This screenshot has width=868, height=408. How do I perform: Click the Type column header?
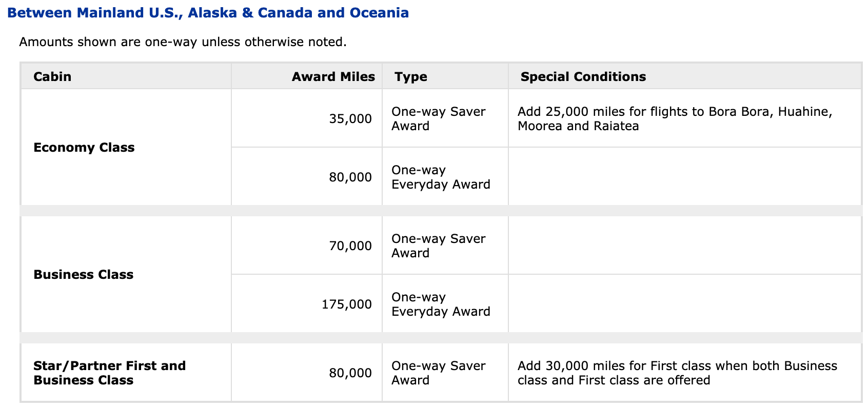point(410,77)
